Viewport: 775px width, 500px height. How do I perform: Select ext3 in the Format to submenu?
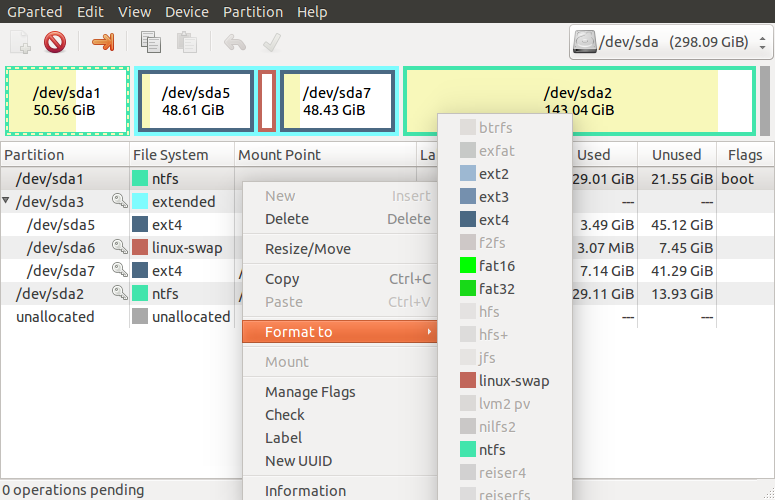click(505, 197)
